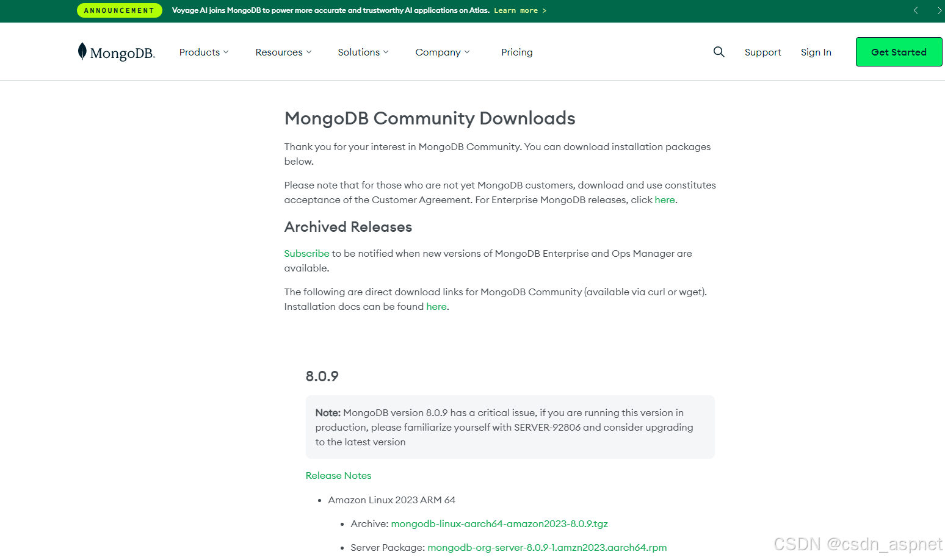Click the Voyage AI announcement text
945x560 pixels.
pos(330,10)
